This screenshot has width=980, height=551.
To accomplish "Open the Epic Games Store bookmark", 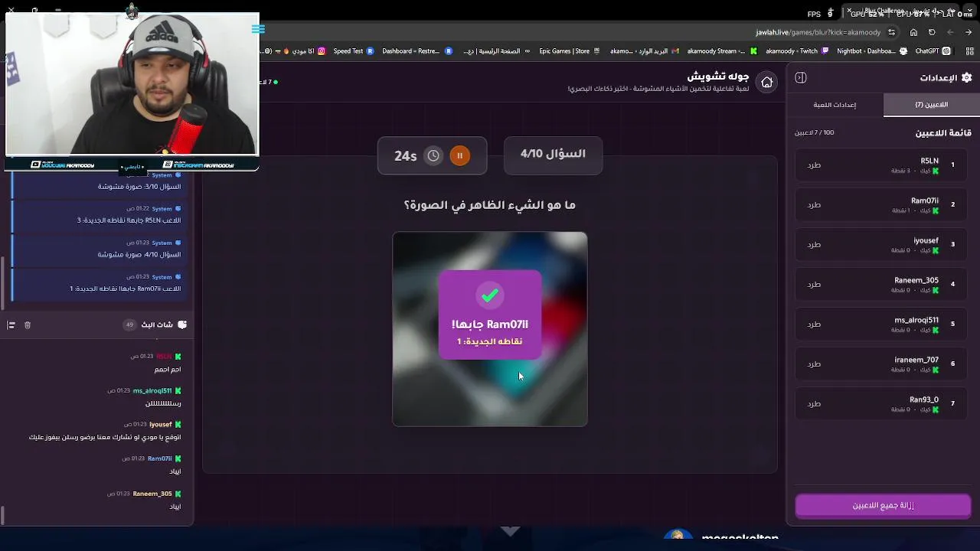I will pyautogui.click(x=570, y=51).
